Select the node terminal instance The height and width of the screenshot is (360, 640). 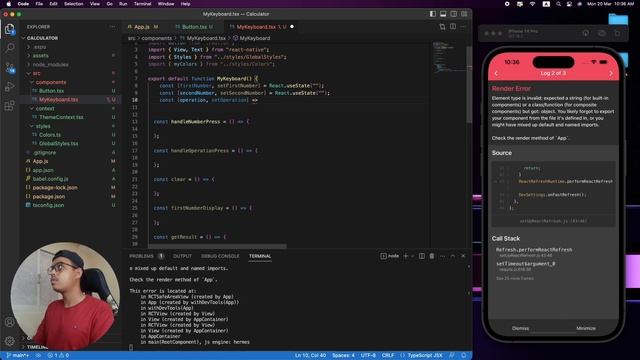(390, 256)
